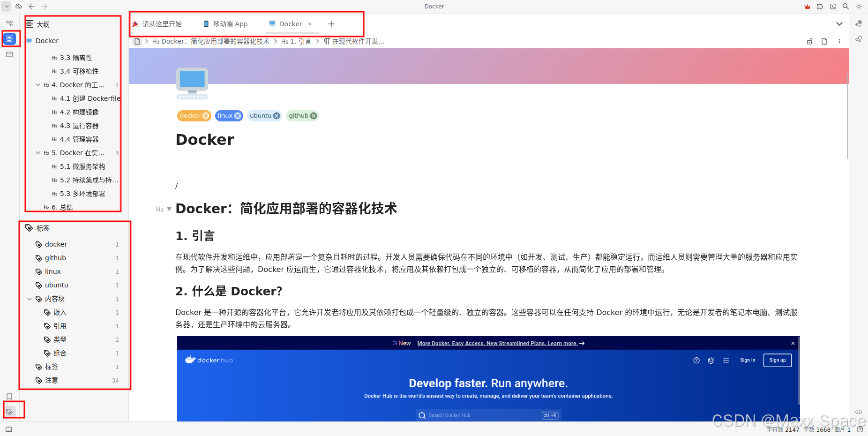868x436 pixels.
Task: Collapse outline item 5. Docker 在实…
Action: 38,153
